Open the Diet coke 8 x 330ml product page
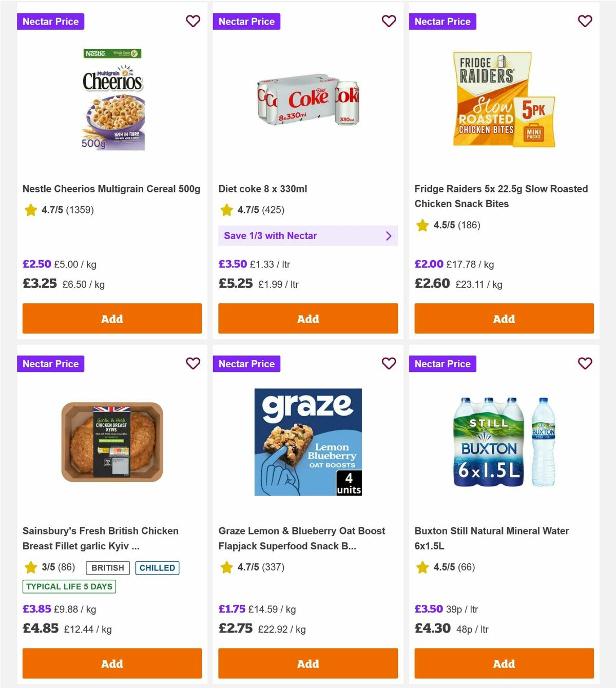 pyautogui.click(x=263, y=189)
